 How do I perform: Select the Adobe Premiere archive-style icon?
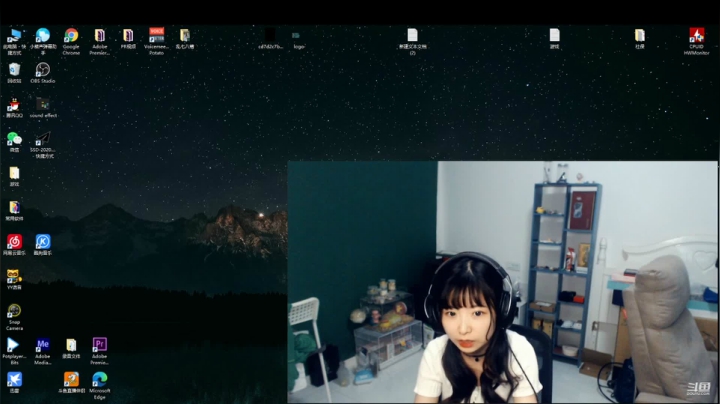pyautogui.click(x=100, y=35)
